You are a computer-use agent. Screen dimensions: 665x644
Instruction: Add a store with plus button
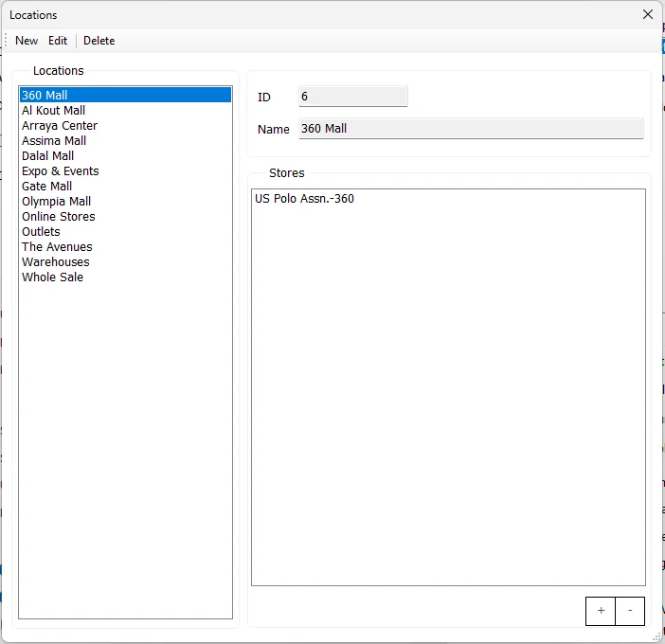[601, 611]
